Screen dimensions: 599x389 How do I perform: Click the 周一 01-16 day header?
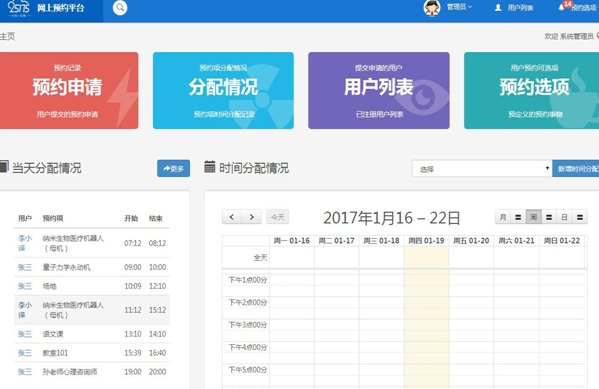click(292, 241)
